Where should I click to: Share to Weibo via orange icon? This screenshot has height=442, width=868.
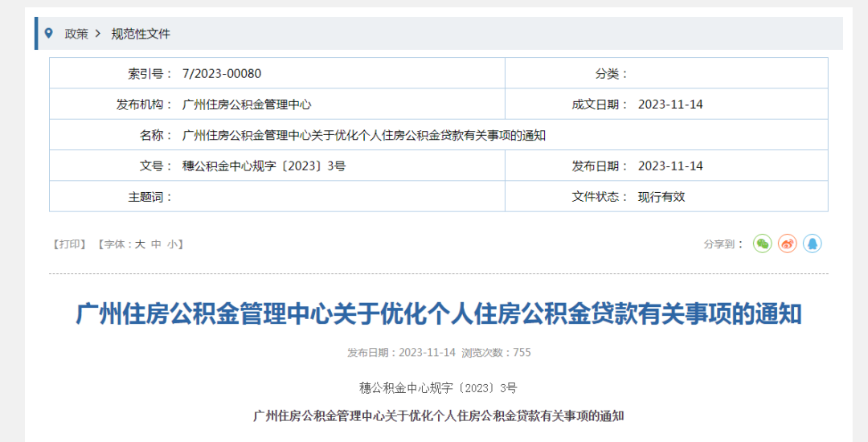click(787, 244)
